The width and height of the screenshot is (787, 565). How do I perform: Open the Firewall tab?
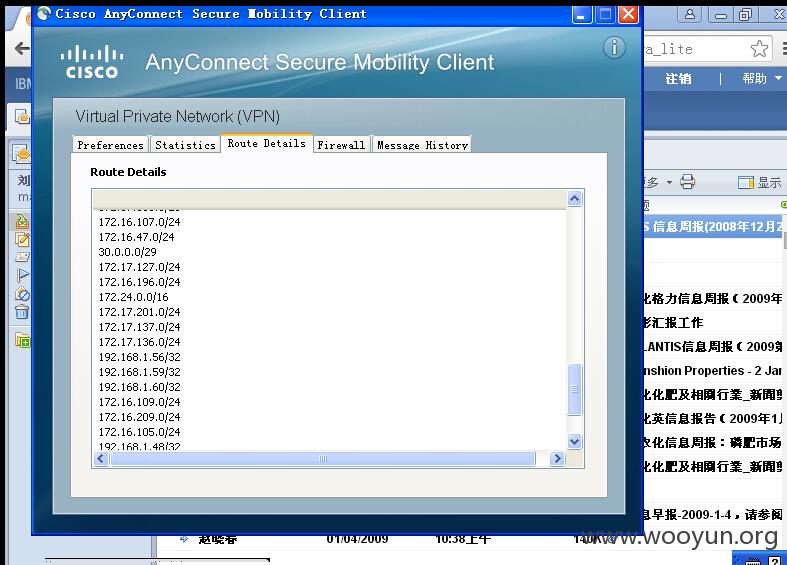(341, 145)
